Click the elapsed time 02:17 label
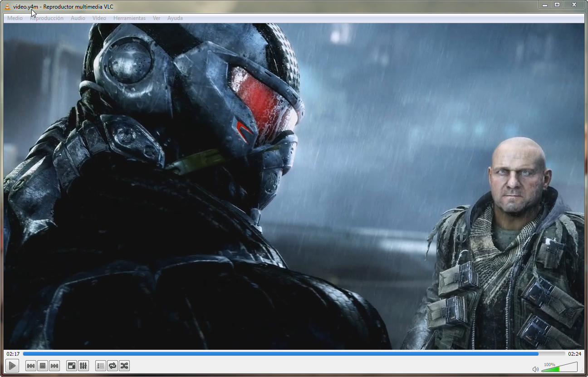The height and width of the screenshot is (377, 588). point(13,354)
